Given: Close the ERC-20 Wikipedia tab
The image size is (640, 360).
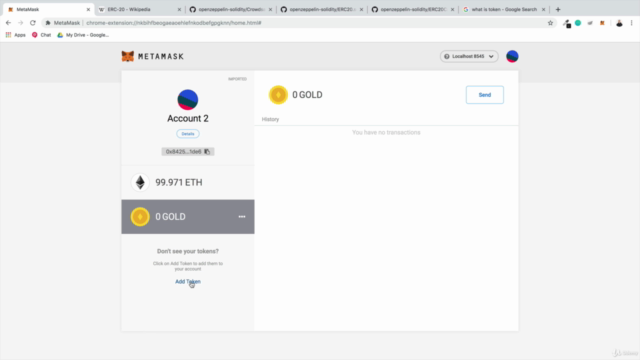Looking at the screenshot, I should [179, 9].
